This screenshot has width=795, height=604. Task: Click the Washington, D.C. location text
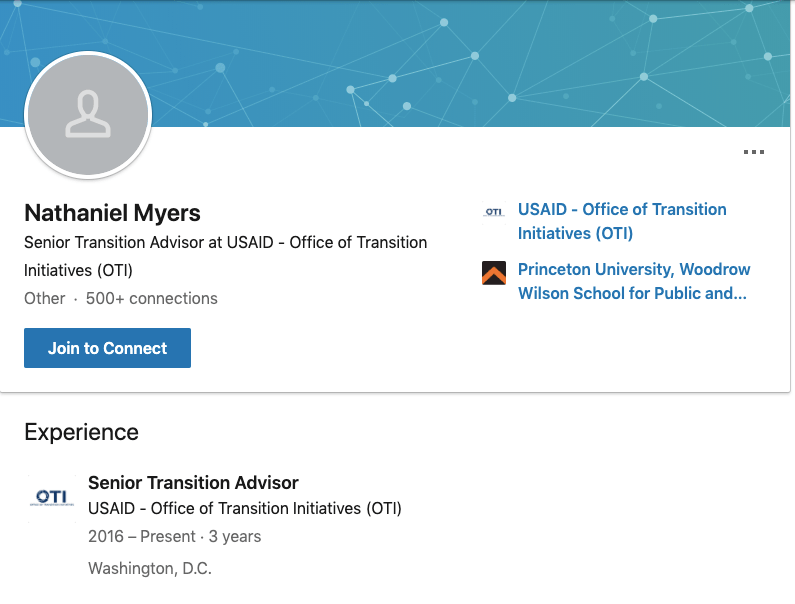(x=150, y=568)
